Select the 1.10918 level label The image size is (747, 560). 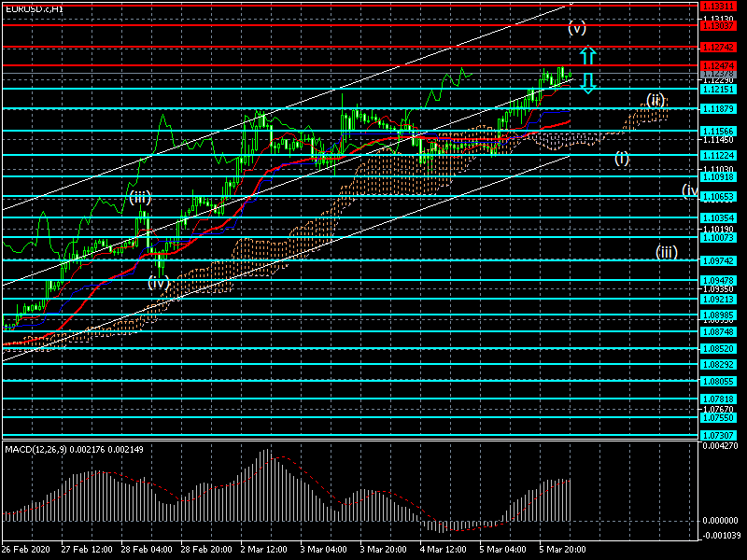[717, 176]
